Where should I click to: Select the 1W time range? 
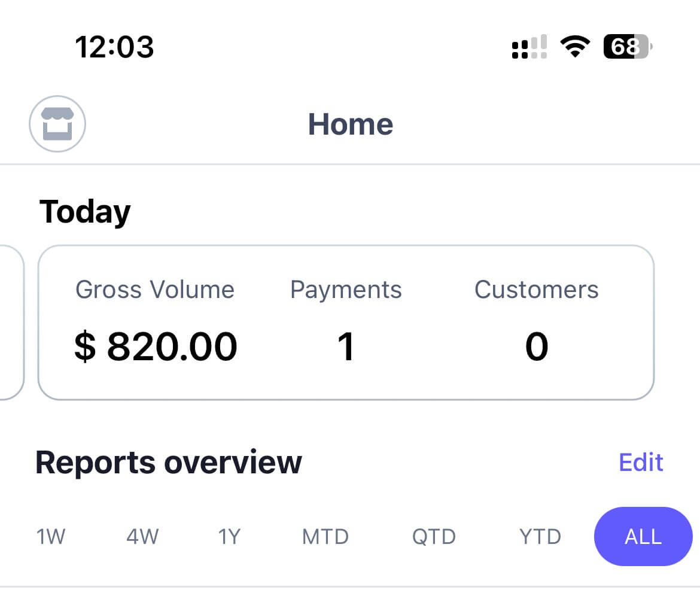51,537
